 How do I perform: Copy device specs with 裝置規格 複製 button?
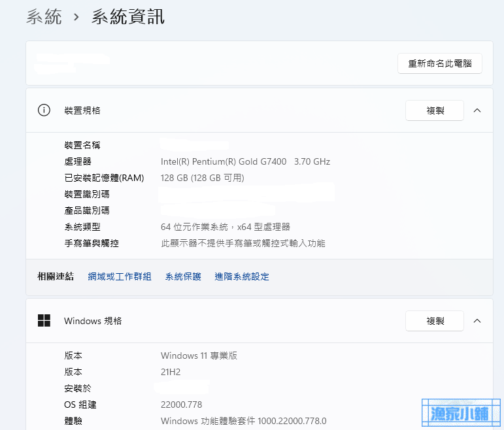tap(435, 110)
